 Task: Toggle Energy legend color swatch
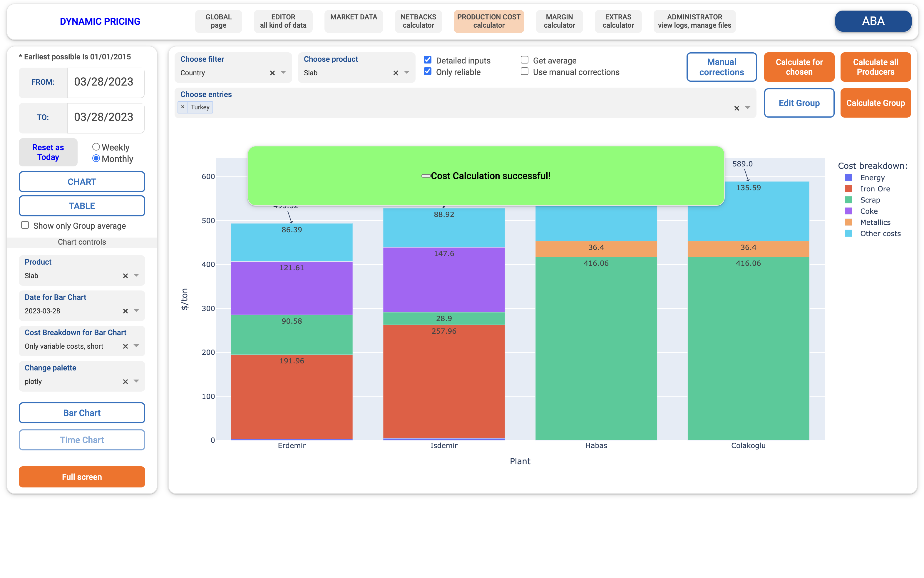click(848, 177)
